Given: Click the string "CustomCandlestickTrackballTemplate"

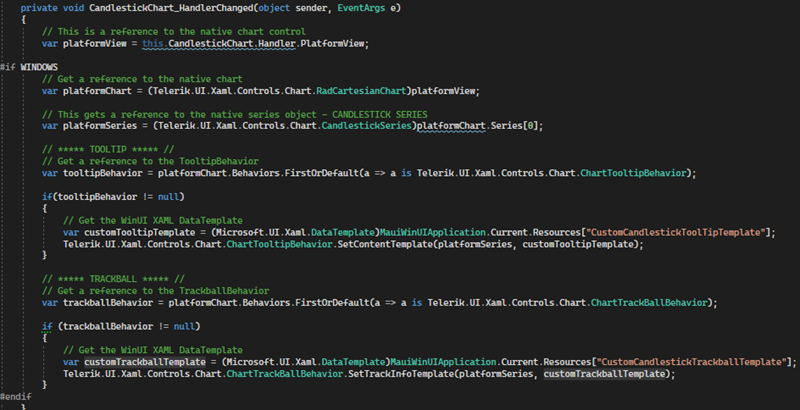Looking at the screenshot, I should (691, 362).
